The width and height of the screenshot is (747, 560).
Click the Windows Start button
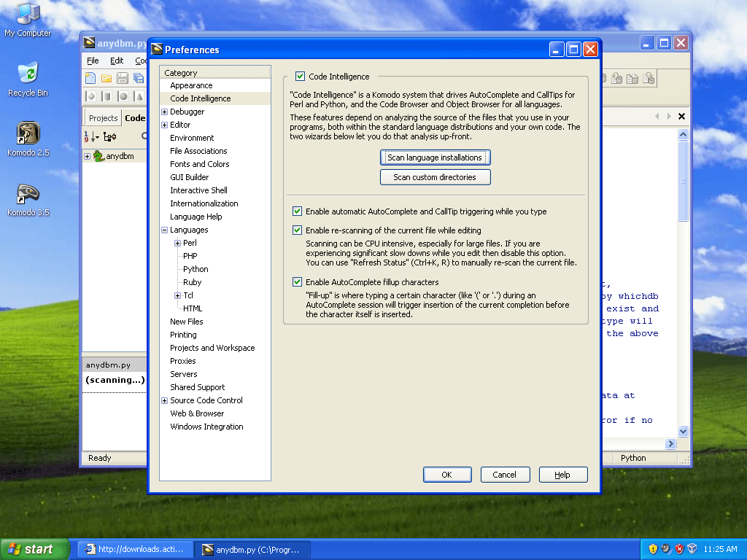click(x=34, y=549)
